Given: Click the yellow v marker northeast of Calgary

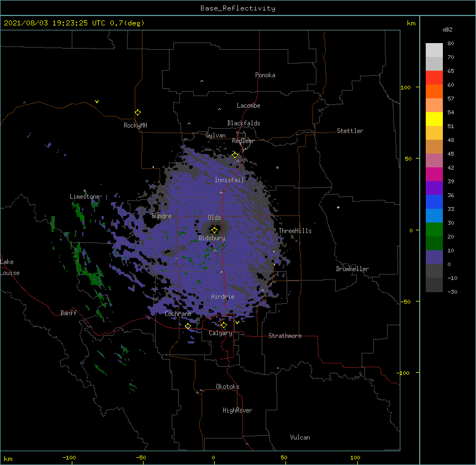Looking at the screenshot, I should click(237, 322).
